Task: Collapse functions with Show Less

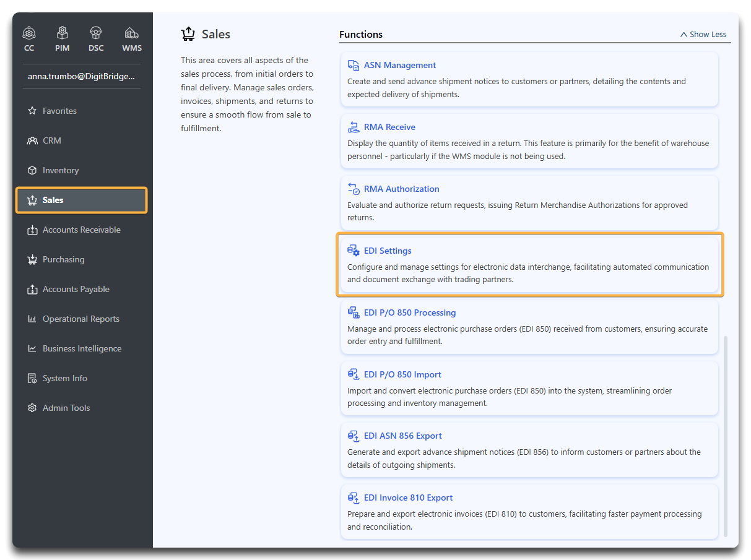Action: click(703, 35)
